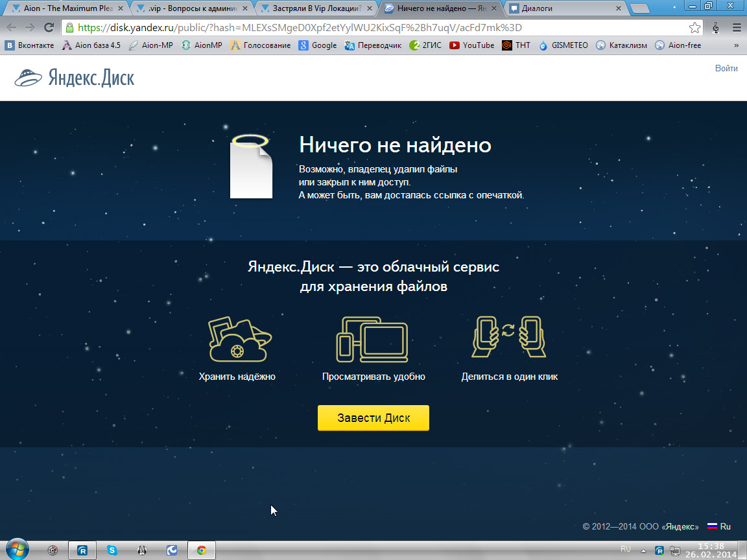Open the AionMP bookmark

(x=202, y=45)
